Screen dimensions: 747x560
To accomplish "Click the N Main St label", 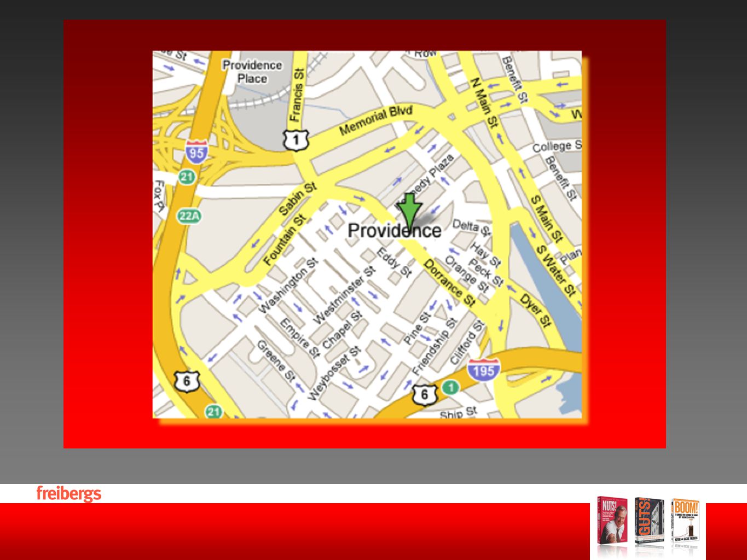I will click(485, 103).
